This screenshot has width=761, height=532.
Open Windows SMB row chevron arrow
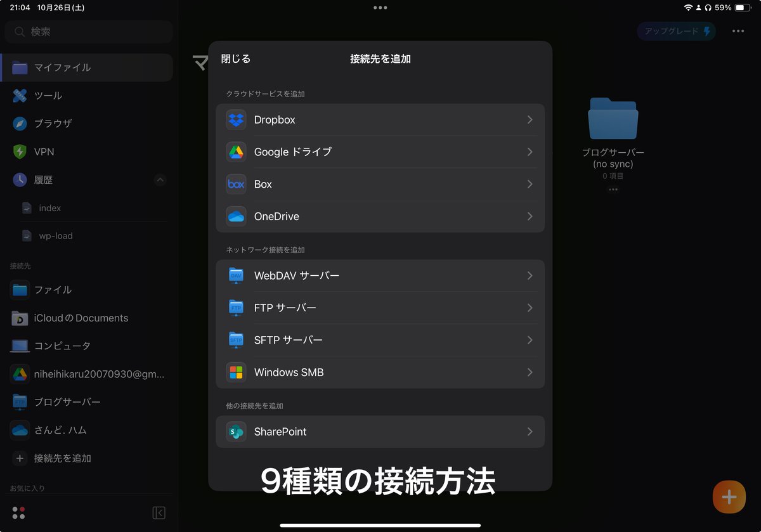[x=530, y=373]
